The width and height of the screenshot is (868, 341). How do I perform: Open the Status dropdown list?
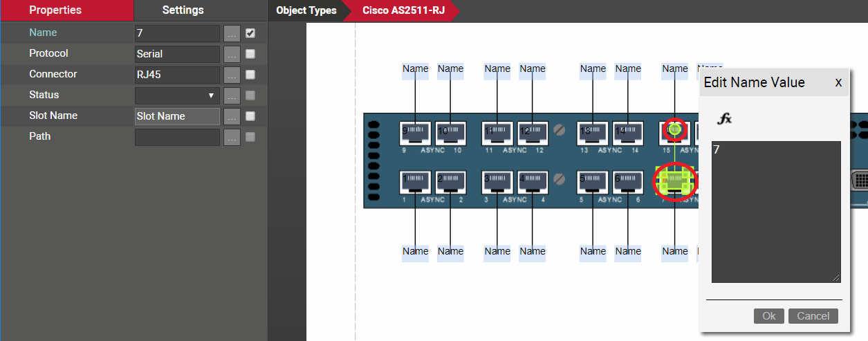(x=177, y=95)
